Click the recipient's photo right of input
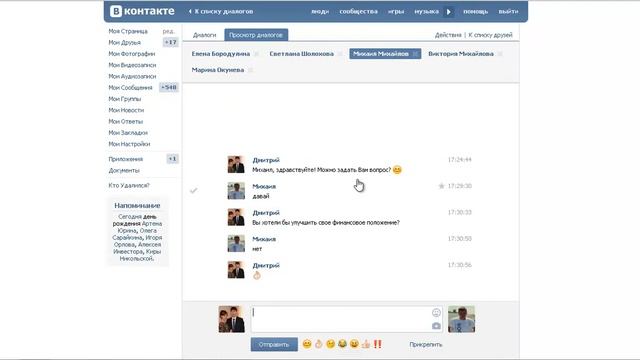 461,319
